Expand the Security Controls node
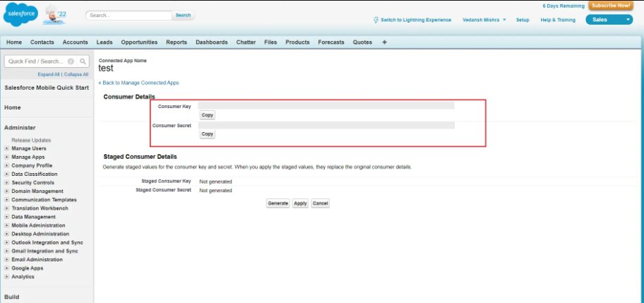 click(x=7, y=183)
